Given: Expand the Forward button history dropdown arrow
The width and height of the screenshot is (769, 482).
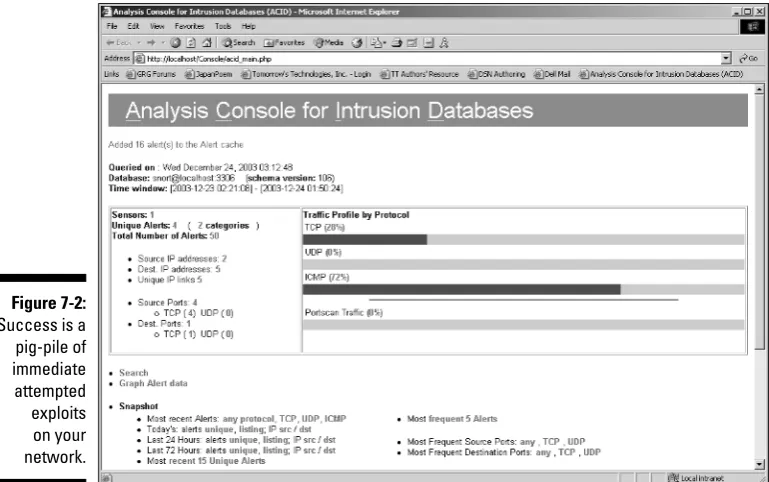Looking at the screenshot, I should (x=162, y=43).
